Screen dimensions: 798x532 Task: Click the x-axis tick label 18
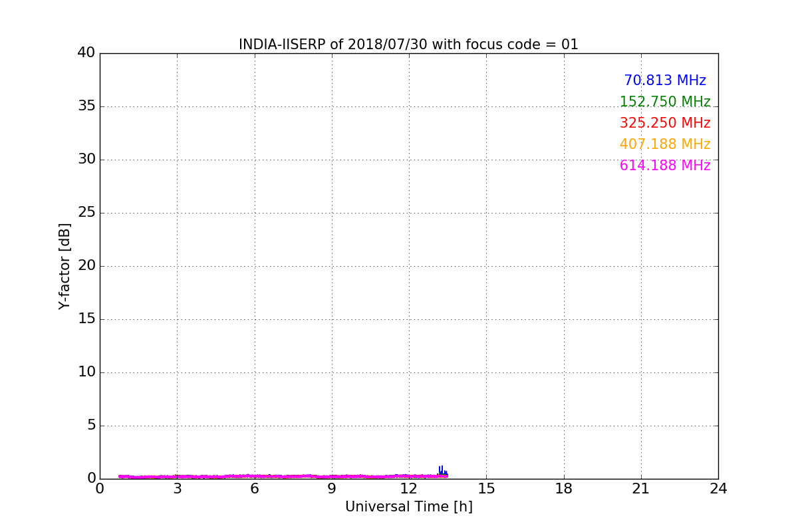pyautogui.click(x=564, y=489)
